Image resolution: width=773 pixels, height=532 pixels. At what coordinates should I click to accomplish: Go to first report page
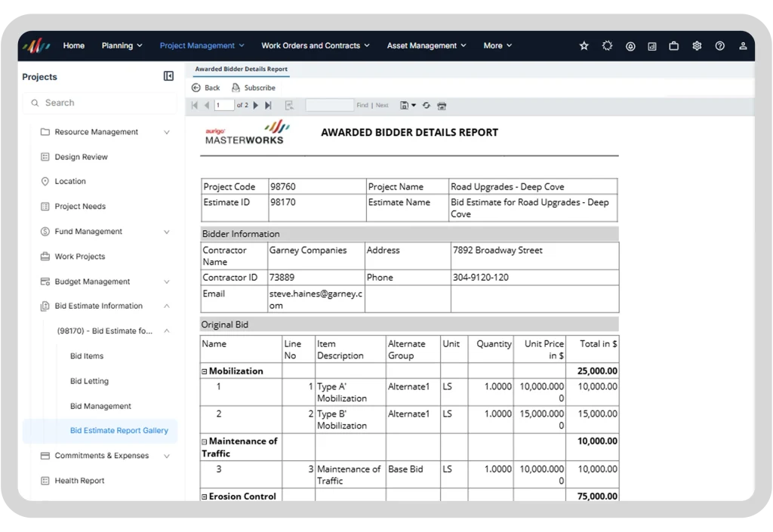[x=194, y=106]
